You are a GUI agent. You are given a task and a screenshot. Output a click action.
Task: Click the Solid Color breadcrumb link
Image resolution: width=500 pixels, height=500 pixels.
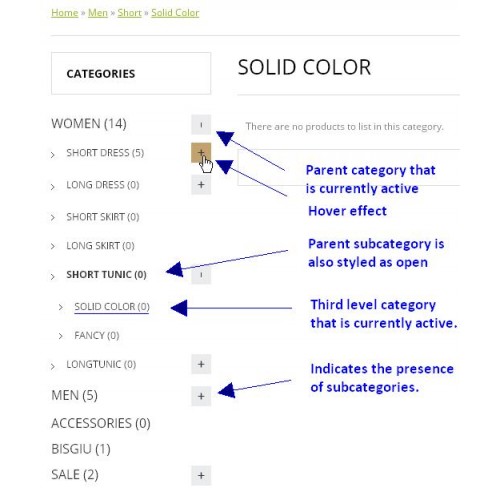point(175,13)
